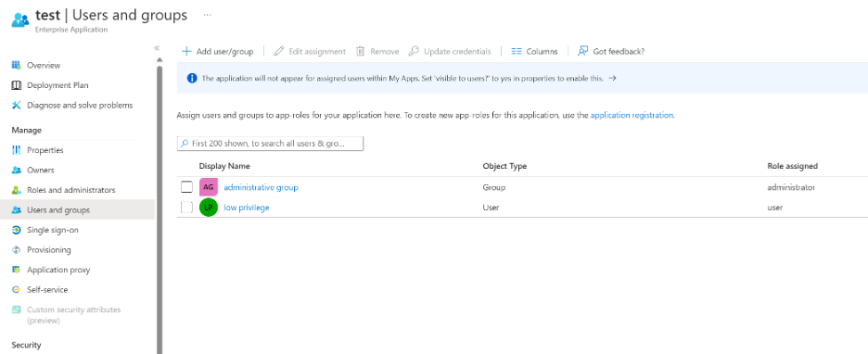The image size is (868, 354).
Task: Sort by Display Name column header
Action: 224,166
